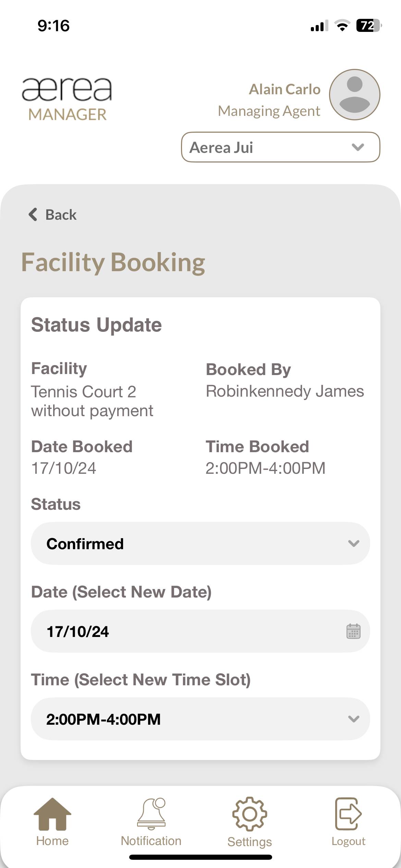Tap the Back chevron arrow
The width and height of the screenshot is (401, 868).
pyautogui.click(x=33, y=215)
